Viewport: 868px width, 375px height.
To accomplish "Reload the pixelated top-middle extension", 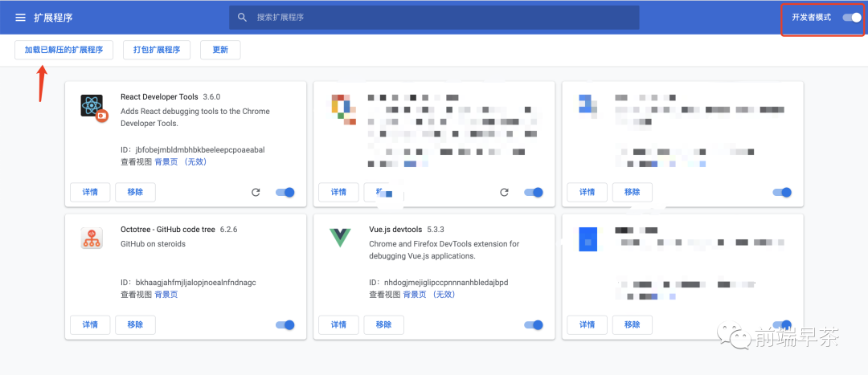I will tap(504, 193).
